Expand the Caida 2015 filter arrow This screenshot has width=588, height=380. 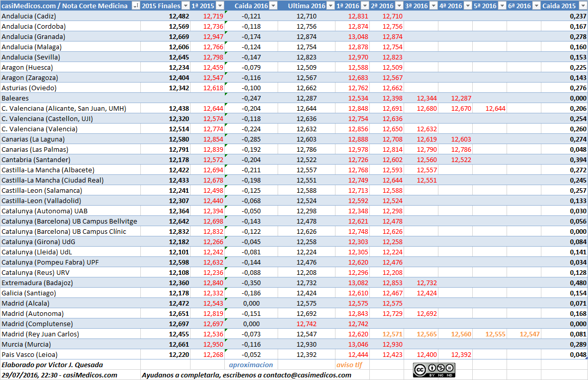point(582,6)
